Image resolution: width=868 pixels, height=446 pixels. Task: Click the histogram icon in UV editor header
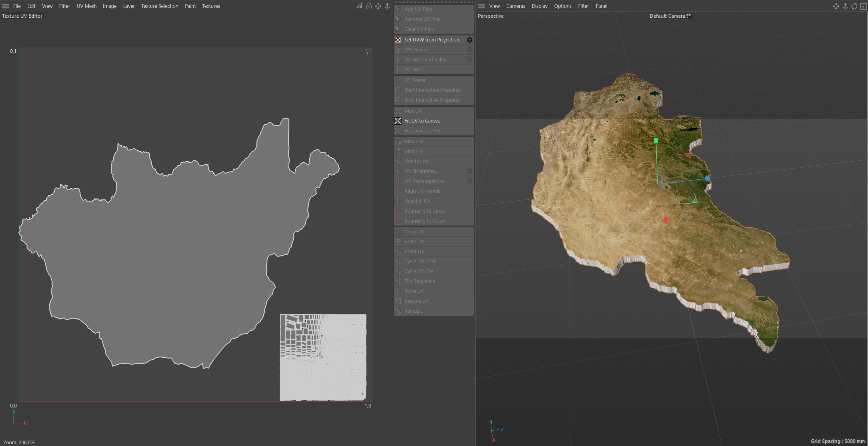[x=359, y=6]
